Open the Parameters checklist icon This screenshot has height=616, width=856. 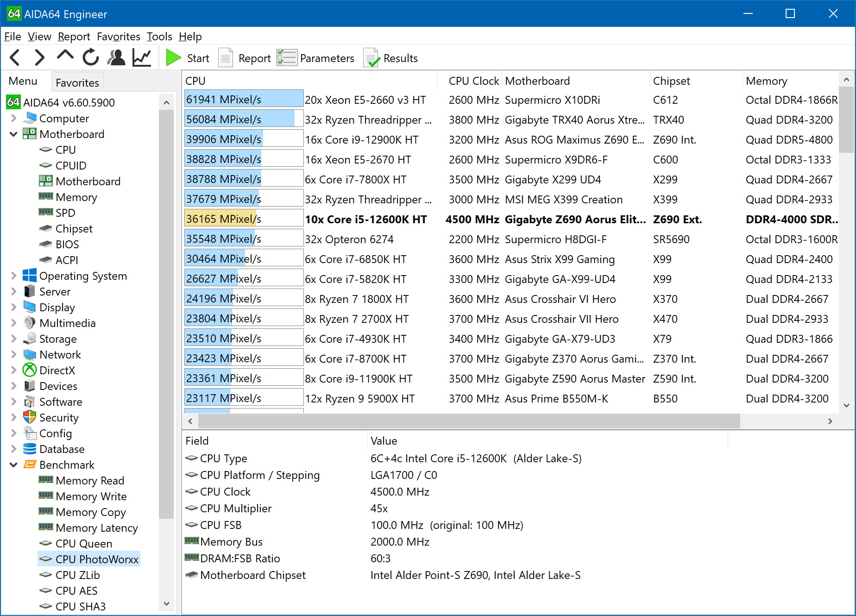pyautogui.click(x=287, y=58)
